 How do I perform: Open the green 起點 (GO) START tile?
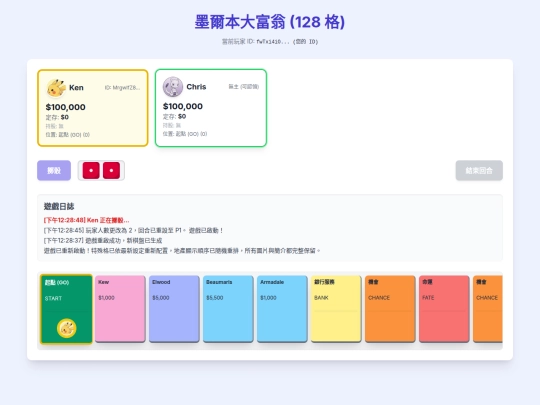pyautogui.click(x=66, y=309)
